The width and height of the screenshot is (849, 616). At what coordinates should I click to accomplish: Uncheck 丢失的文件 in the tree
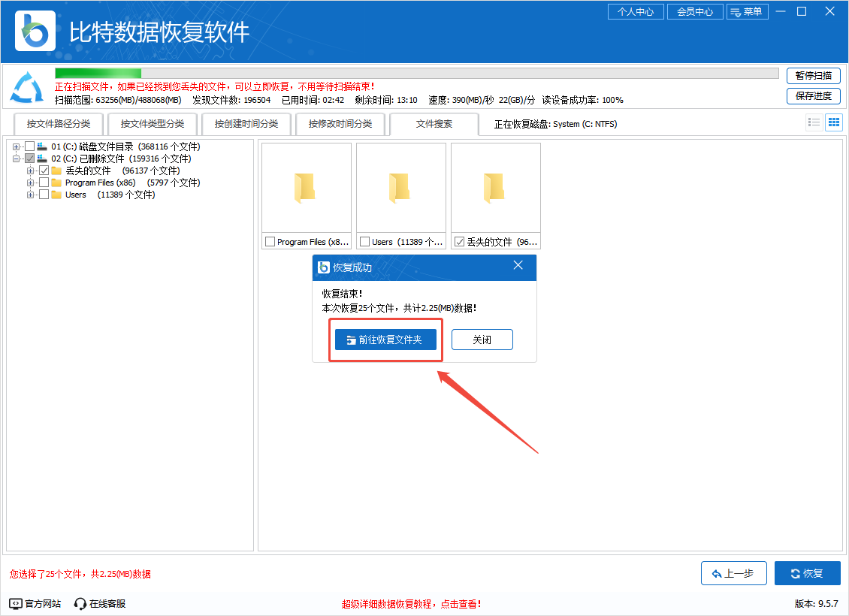tap(44, 171)
